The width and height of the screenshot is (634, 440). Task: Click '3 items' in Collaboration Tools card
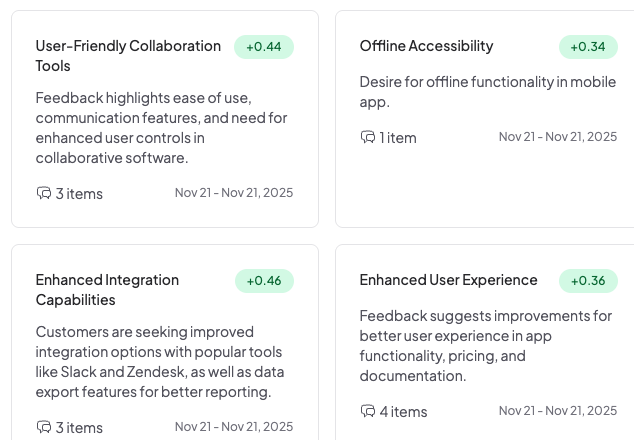(79, 194)
